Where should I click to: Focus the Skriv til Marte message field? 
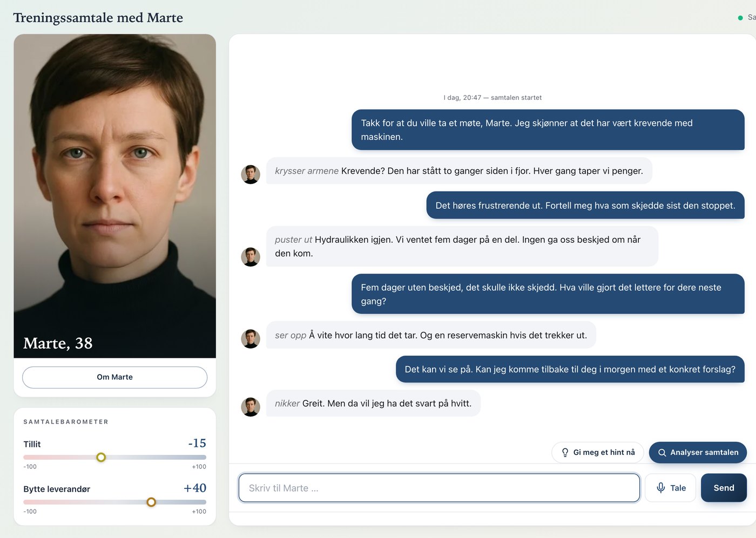pos(439,488)
